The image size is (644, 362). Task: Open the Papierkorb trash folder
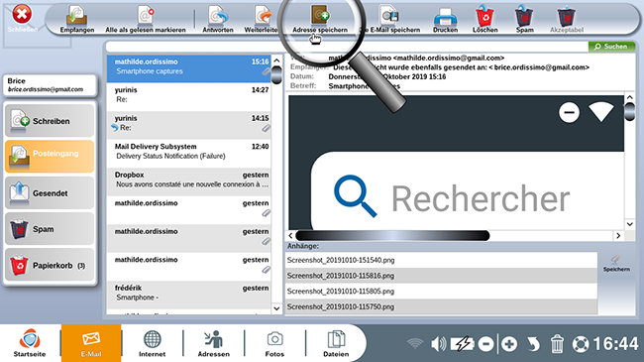(x=50, y=265)
